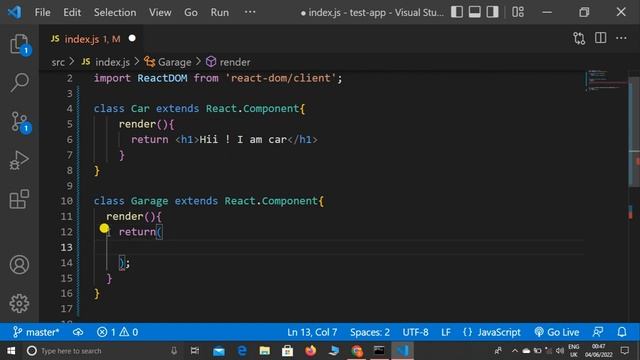Change indentation via Spaces: 2
Viewport: 640px width, 360px height.
coord(370,332)
